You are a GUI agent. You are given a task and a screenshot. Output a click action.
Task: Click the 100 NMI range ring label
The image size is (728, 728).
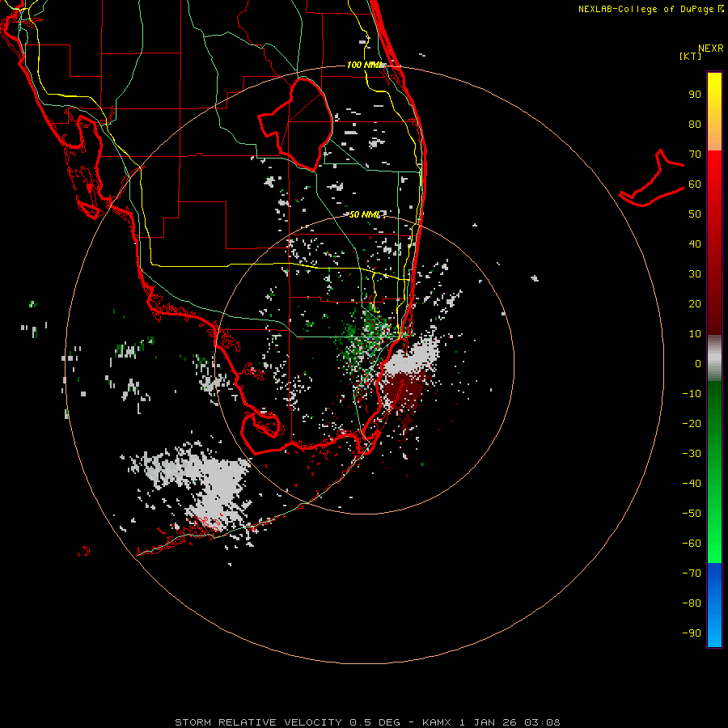365,65
